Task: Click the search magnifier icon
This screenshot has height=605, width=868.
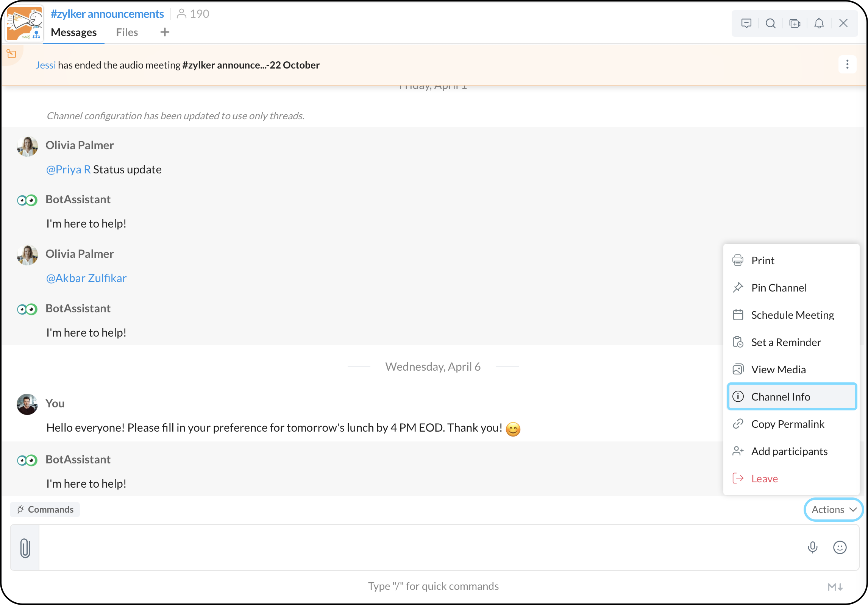Action: [770, 23]
